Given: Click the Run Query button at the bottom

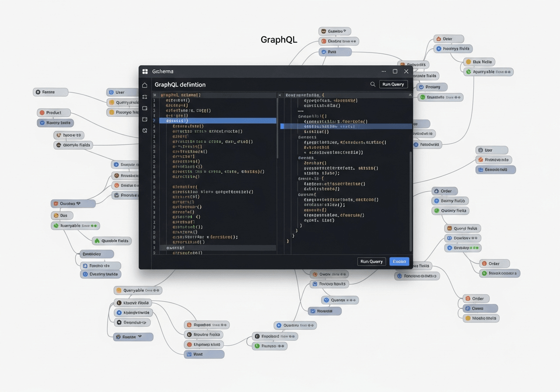Looking at the screenshot, I should [371, 261].
